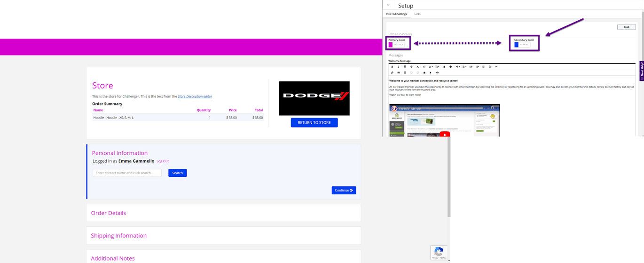
Task: Click the reCAPTCHA Privacy link
Action: [x=435, y=258]
